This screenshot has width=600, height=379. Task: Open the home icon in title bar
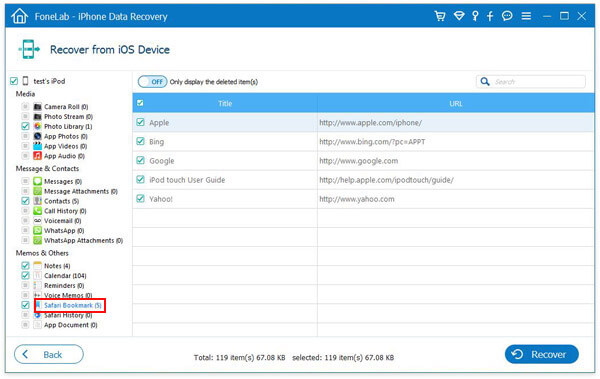coord(20,16)
